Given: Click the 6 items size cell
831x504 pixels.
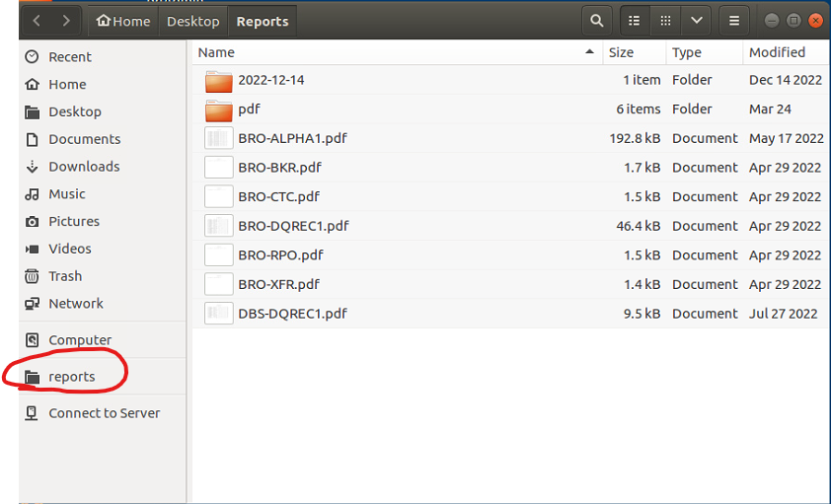Looking at the screenshot, I should click(x=639, y=109).
